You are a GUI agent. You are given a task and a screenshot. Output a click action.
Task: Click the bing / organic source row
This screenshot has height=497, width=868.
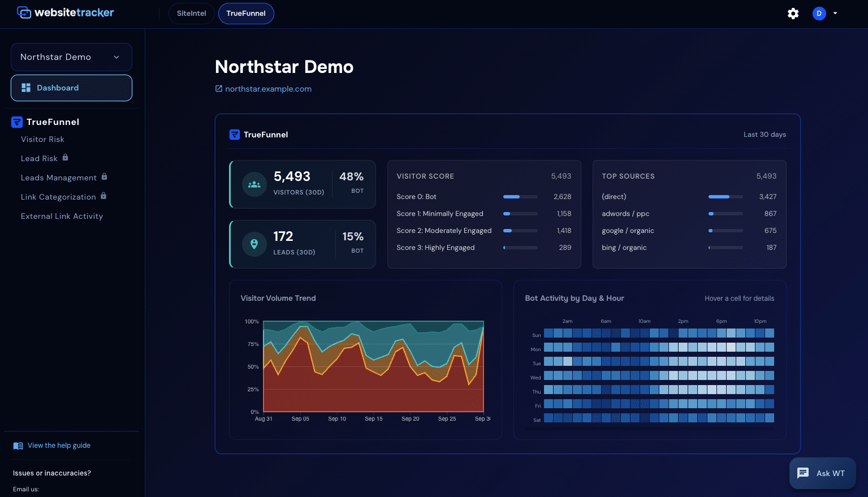click(x=689, y=248)
